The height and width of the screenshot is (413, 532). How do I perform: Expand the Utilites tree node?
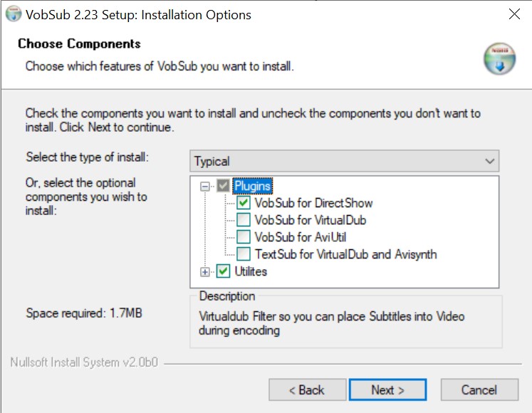tap(204, 272)
